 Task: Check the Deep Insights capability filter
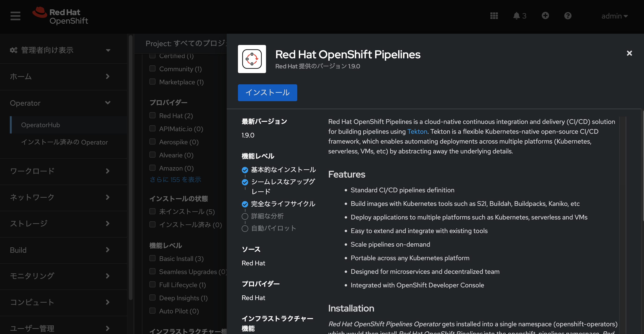click(x=152, y=298)
